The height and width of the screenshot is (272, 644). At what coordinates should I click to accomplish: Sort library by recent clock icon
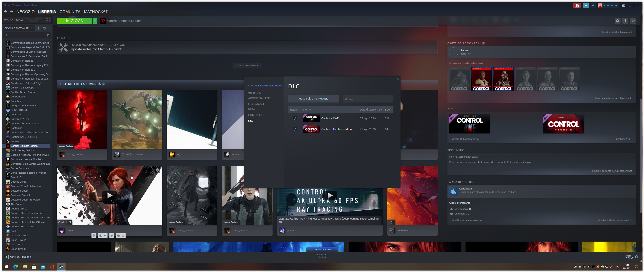(44, 28)
